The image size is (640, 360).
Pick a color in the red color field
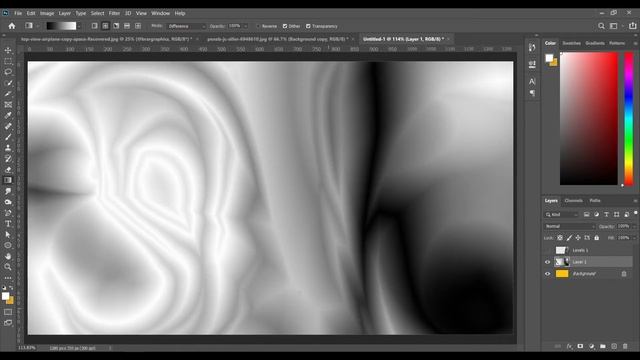(589, 118)
